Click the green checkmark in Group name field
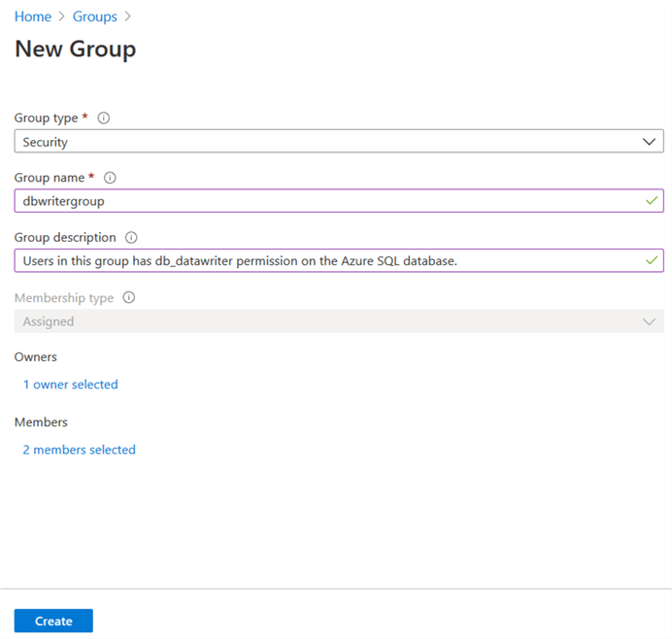Screen dimensions: 672x639 point(651,201)
